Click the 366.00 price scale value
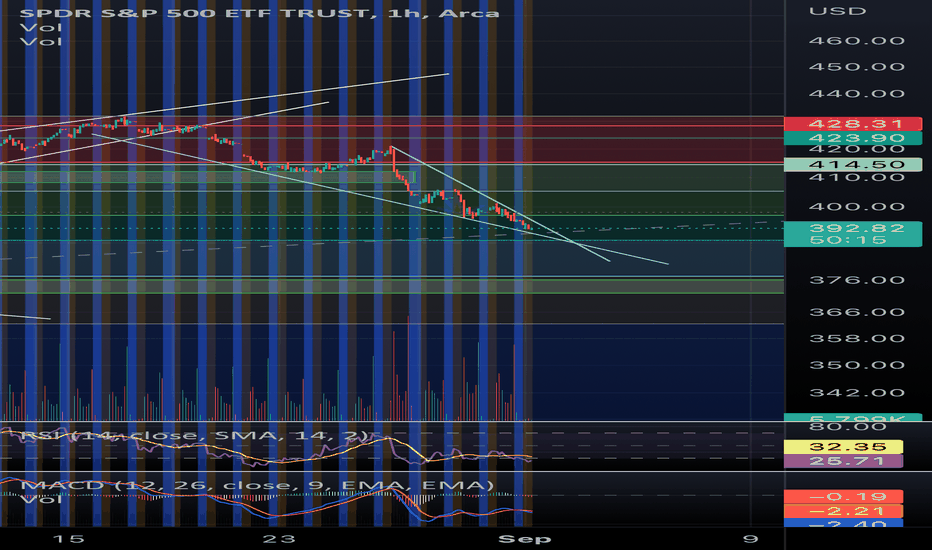The image size is (932, 550). tap(857, 312)
